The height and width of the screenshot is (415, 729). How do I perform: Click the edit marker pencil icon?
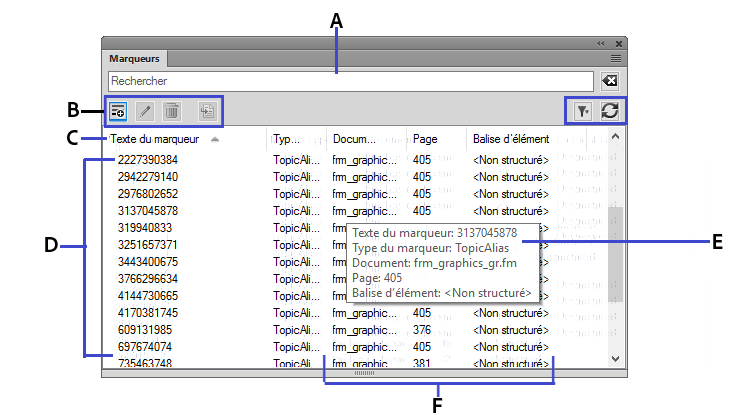coord(145,111)
